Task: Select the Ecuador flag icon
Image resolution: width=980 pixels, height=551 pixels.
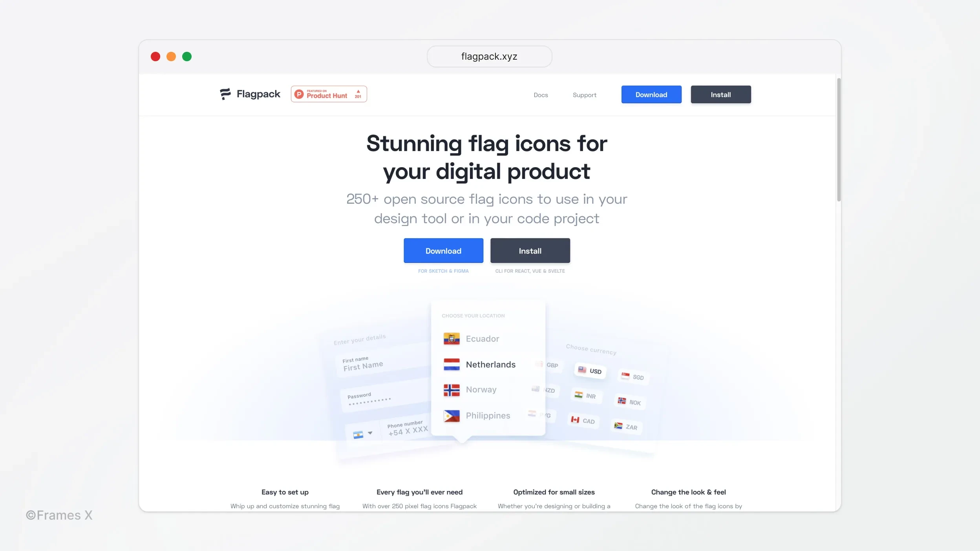Action: point(452,338)
